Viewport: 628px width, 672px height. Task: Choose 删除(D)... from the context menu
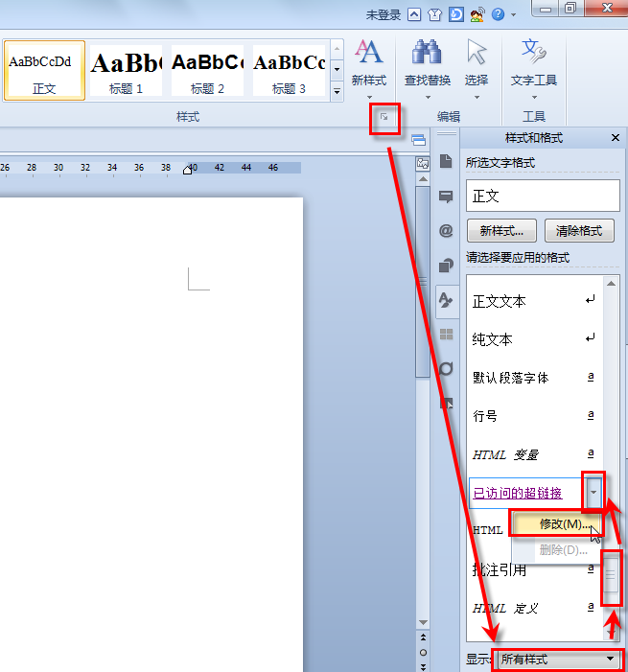click(x=556, y=550)
